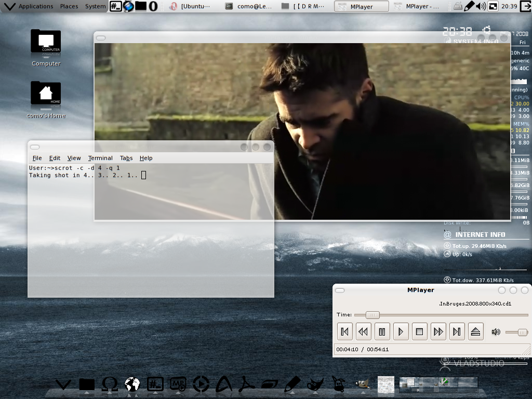The image size is (532, 399).
Task: Launch the aMule donkey dock icon
Action: click(338, 384)
